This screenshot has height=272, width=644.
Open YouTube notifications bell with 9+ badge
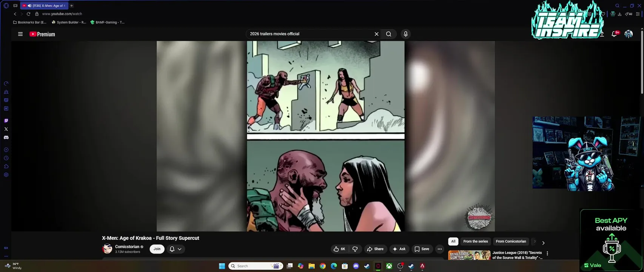615,34
